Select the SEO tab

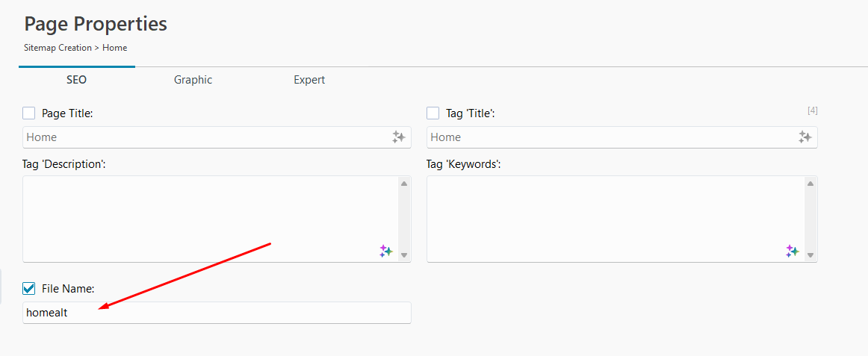pyautogui.click(x=77, y=80)
